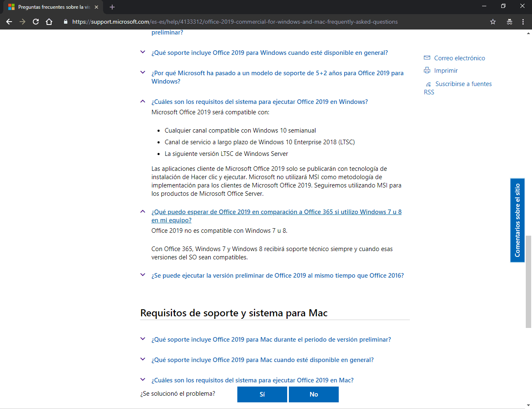
Task: Restore down the browser window
Action: (x=503, y=6)
